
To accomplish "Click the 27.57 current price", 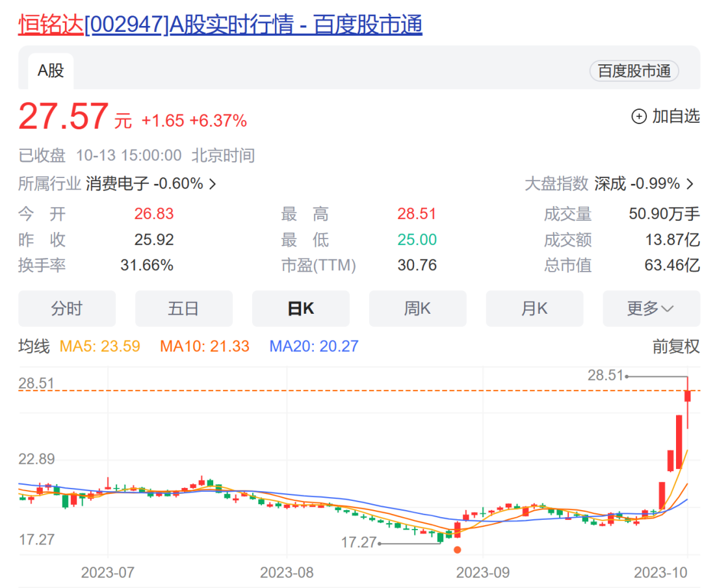I will pos(63,116).
